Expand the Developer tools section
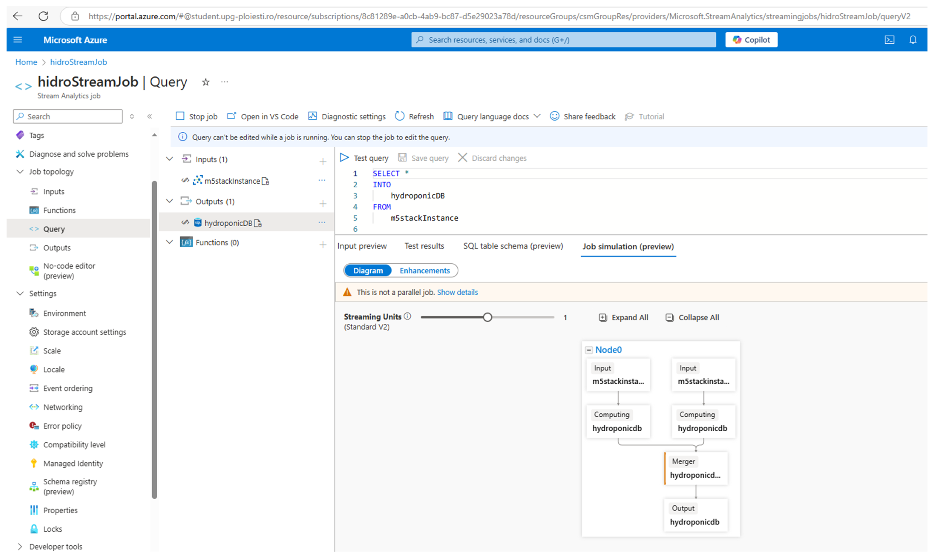This screenshot has height=560, width=932. pyautogui.click(x=20, y=546)
